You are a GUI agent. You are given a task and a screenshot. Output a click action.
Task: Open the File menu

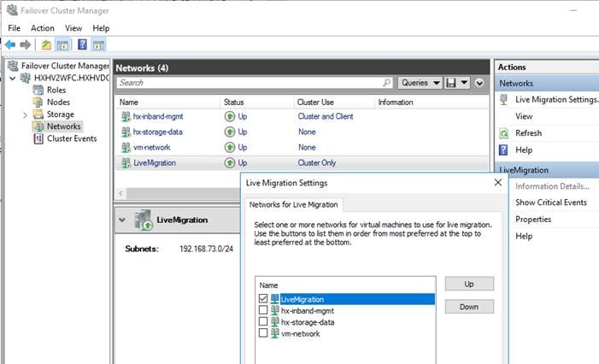coord(15,28)
